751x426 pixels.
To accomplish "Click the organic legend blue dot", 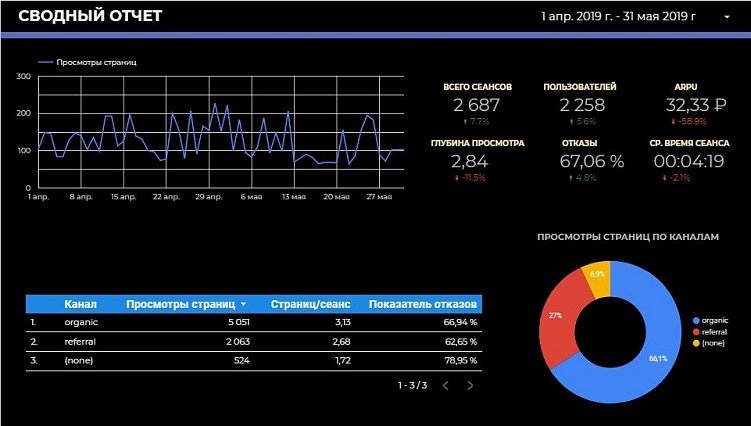I will coord(696,321).
